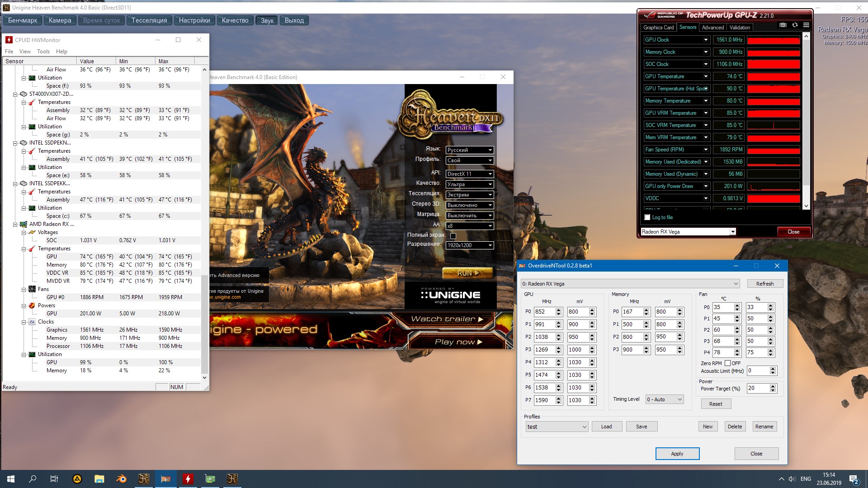Click GPU-Z green card icon in taskbar
The height and width of the screenshot is (488, 868).
[210, 479]
